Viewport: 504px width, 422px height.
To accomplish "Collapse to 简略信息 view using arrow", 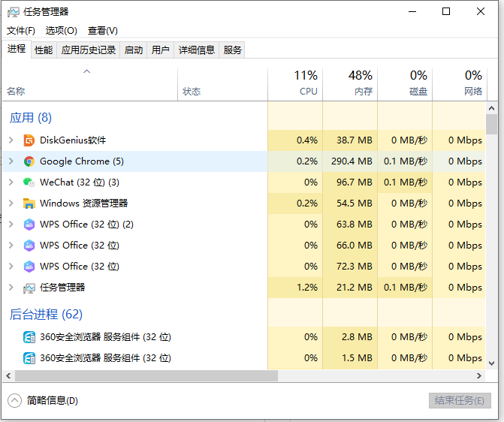I will click(14, 400).
